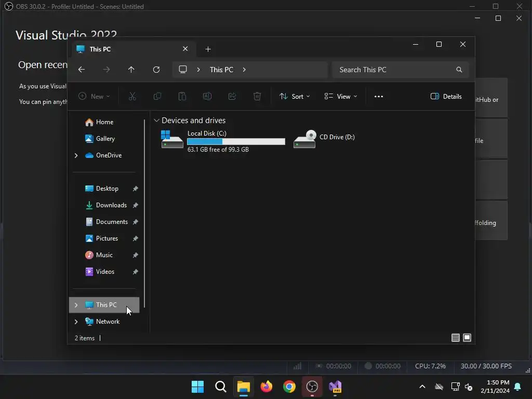
Task: Click the pin icon beside Videos
Action: coord(136,272)
